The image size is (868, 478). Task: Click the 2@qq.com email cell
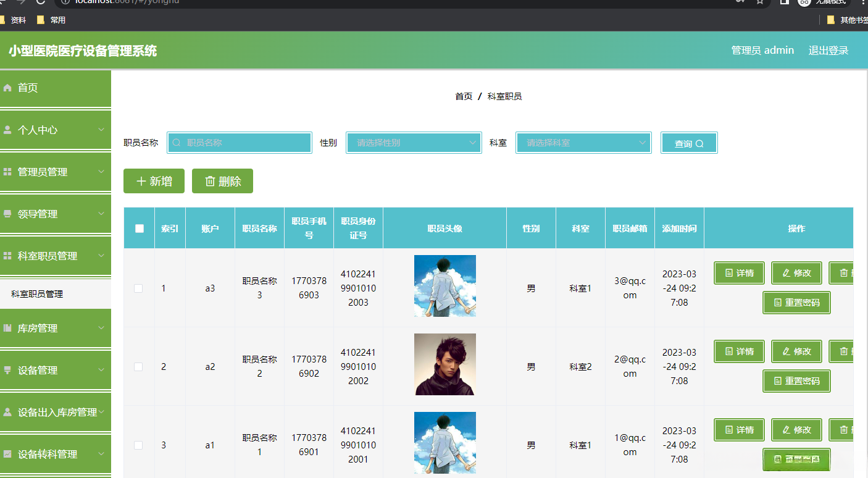tap(630, 367)
